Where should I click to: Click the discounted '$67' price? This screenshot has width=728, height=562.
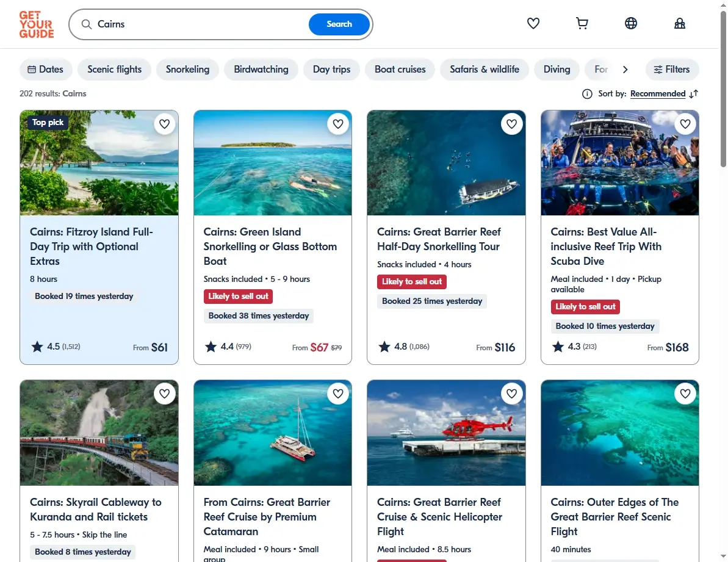(x=319, y=347)
